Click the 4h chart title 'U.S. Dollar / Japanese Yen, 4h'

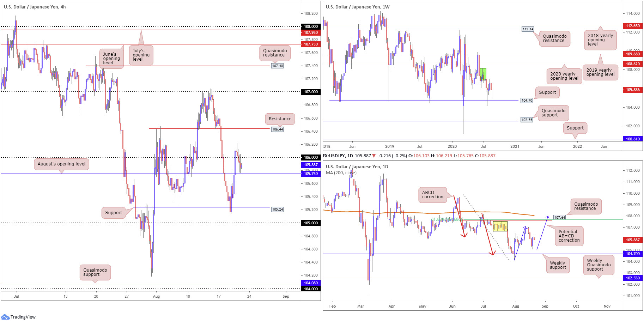pyautogui.click(x=35, y=7)
